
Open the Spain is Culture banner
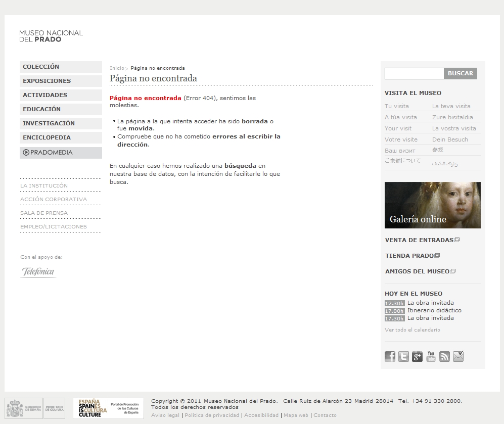tap(108, 408)
